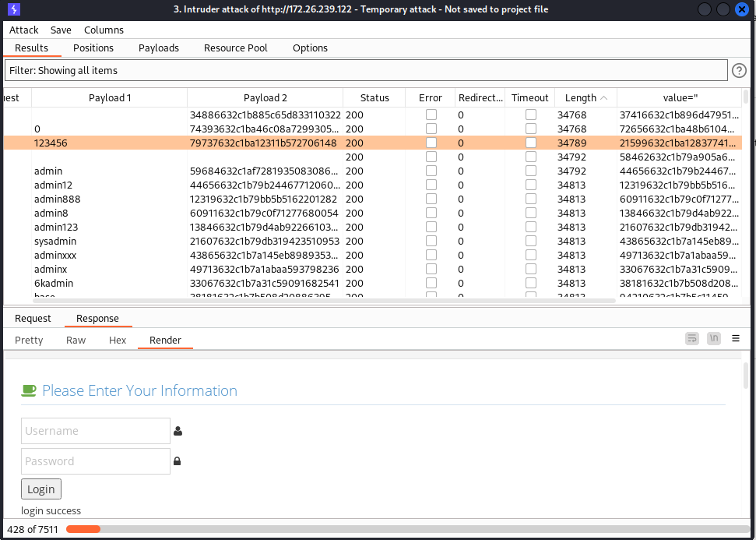Tick Timeout checkbox in the admin123 row
This screenshot has height=540, width=756.
531,227
